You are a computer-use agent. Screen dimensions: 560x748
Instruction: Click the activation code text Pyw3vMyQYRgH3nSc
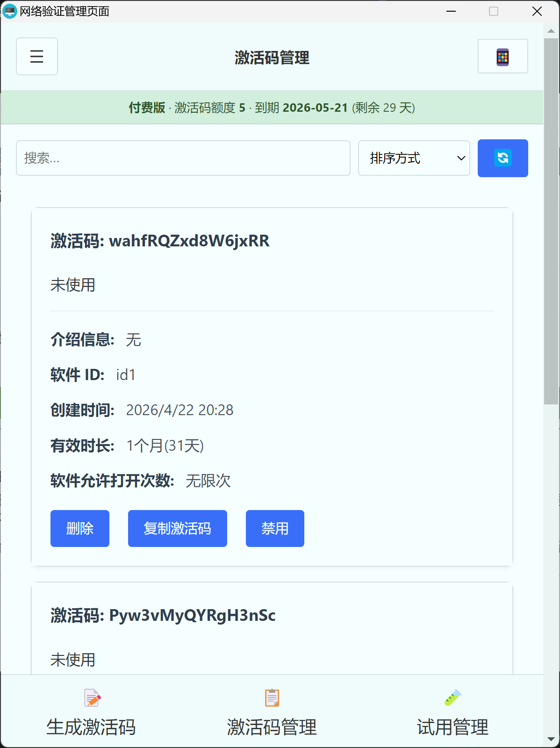[x=192, y=616]
